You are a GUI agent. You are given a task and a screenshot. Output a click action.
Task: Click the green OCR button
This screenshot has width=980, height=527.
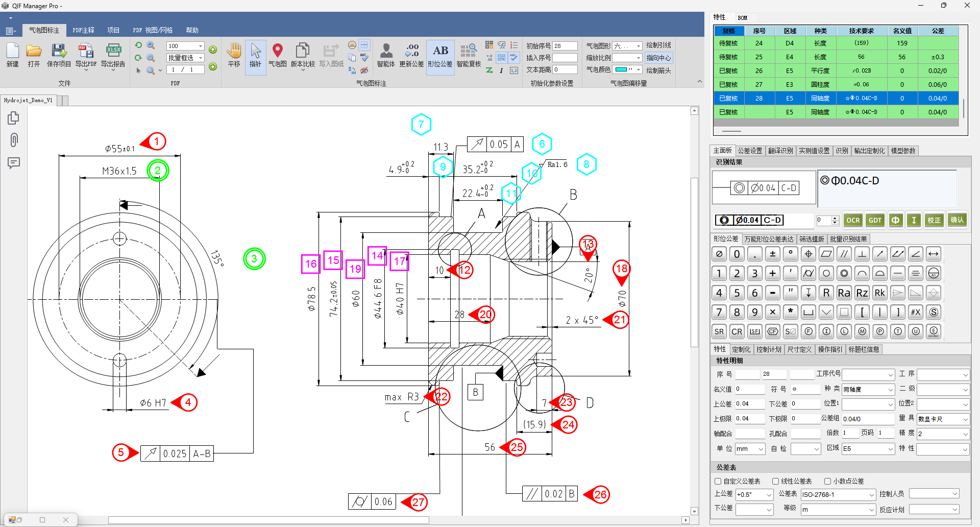coord(853,220)
